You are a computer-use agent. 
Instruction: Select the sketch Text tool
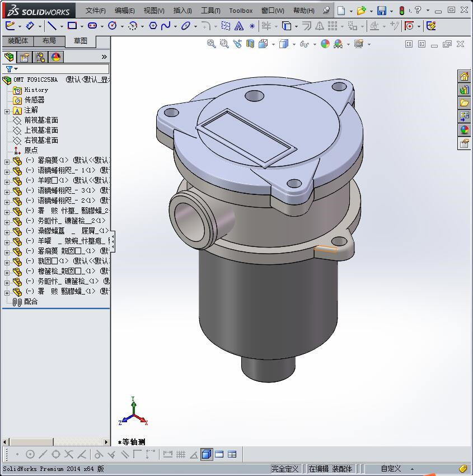(239, 26)
